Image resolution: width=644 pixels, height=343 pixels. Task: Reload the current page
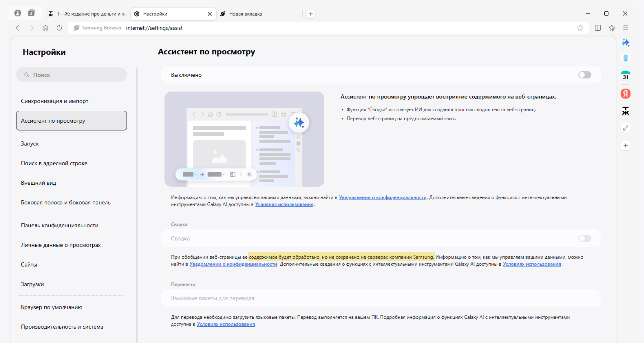[x=59, y=28]
